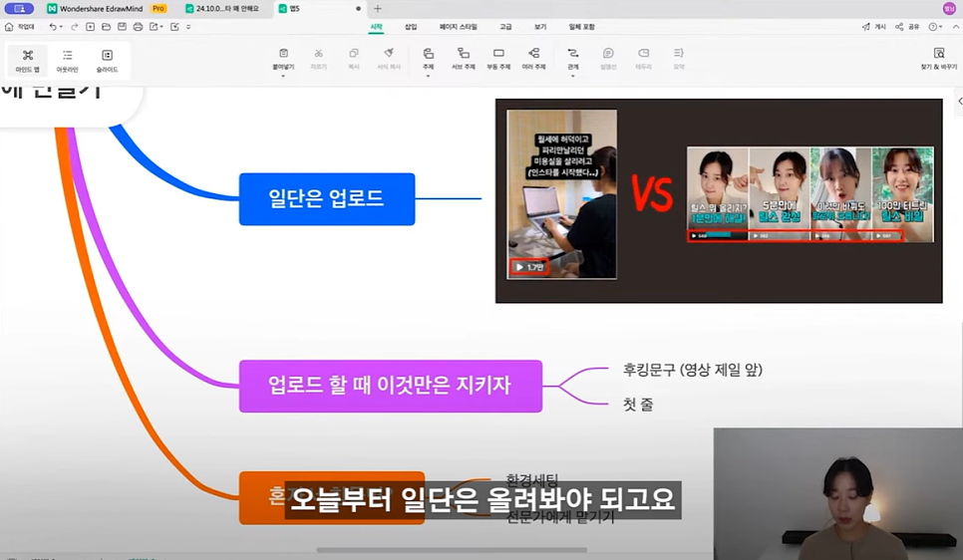Open the 페이지 스타일 ribbon tab
Viewport: 963px width, 560px height.
click(459, 27)
